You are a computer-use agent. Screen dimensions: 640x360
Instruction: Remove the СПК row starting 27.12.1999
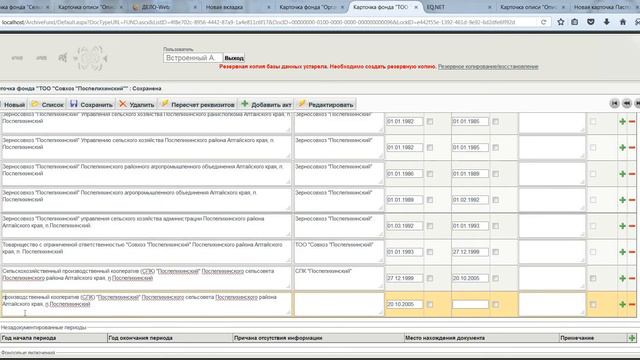[x=632, y=278]
